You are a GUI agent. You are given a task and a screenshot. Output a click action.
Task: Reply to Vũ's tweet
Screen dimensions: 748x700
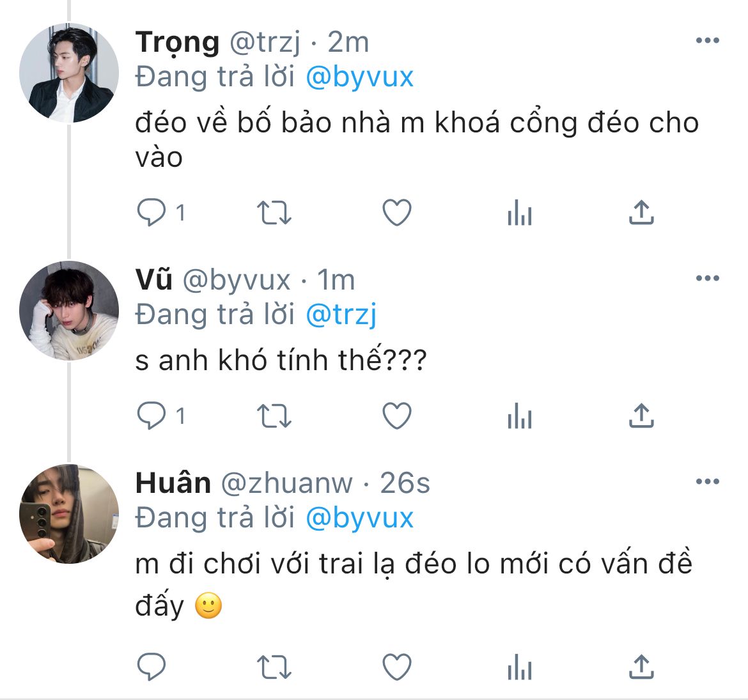(152, 417)
